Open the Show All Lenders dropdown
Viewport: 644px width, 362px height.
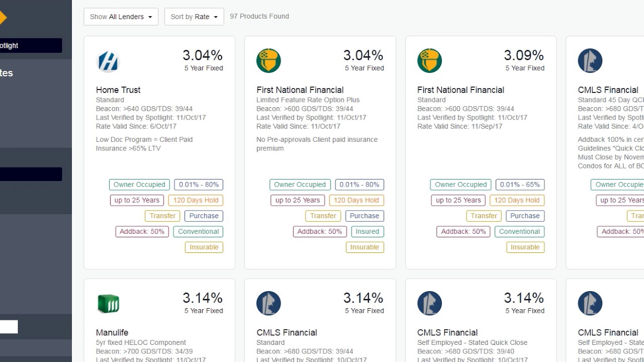click(x=121, y=17)
